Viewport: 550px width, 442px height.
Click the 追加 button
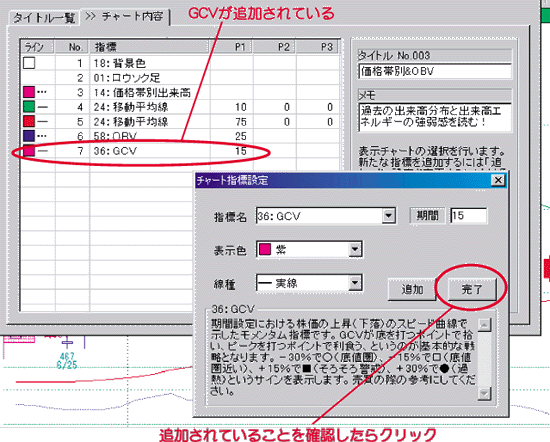click(x=412, y=289)
